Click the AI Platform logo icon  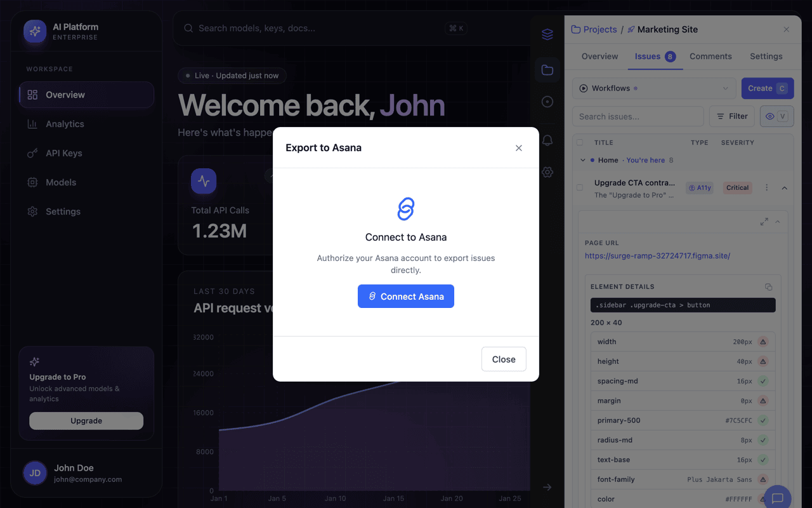point(35,31)
